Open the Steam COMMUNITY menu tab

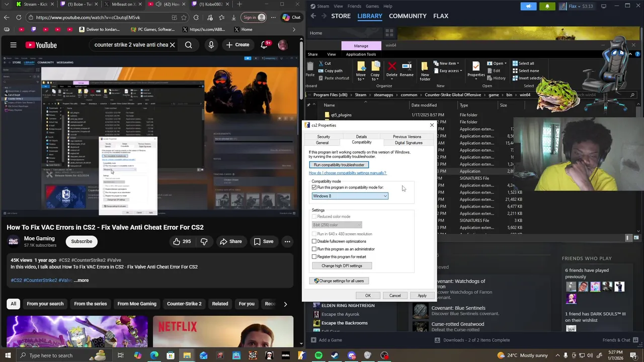click(x=408, y=16)
